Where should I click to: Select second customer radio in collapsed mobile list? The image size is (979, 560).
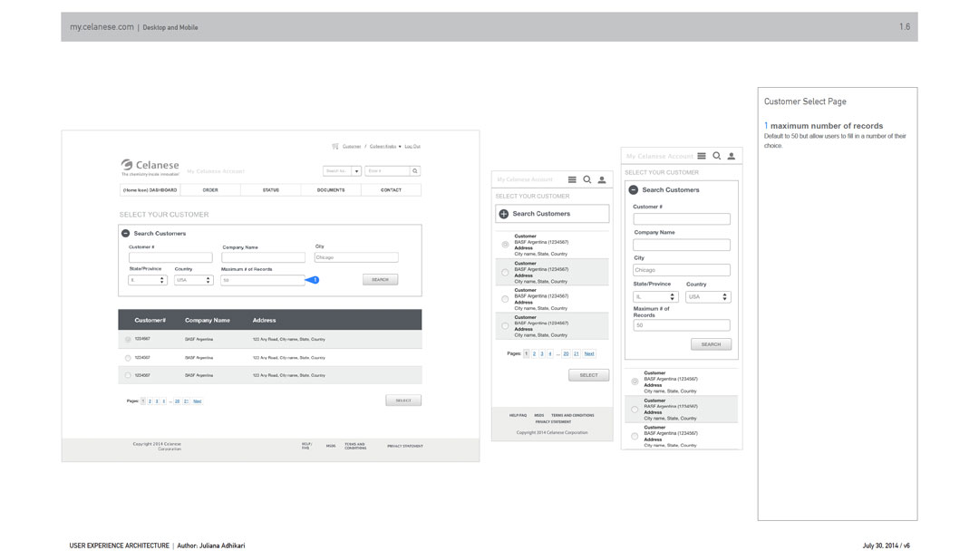pos(505,272)
